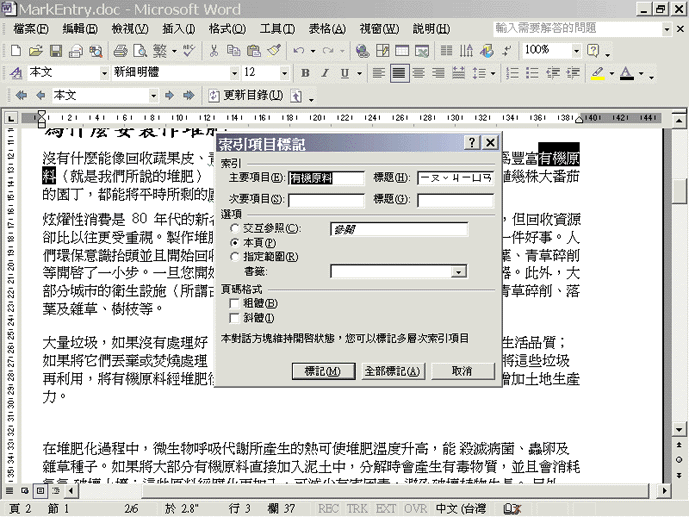Toggle Italic formatting button
689x517 pixels.
[x=325, y=73]
